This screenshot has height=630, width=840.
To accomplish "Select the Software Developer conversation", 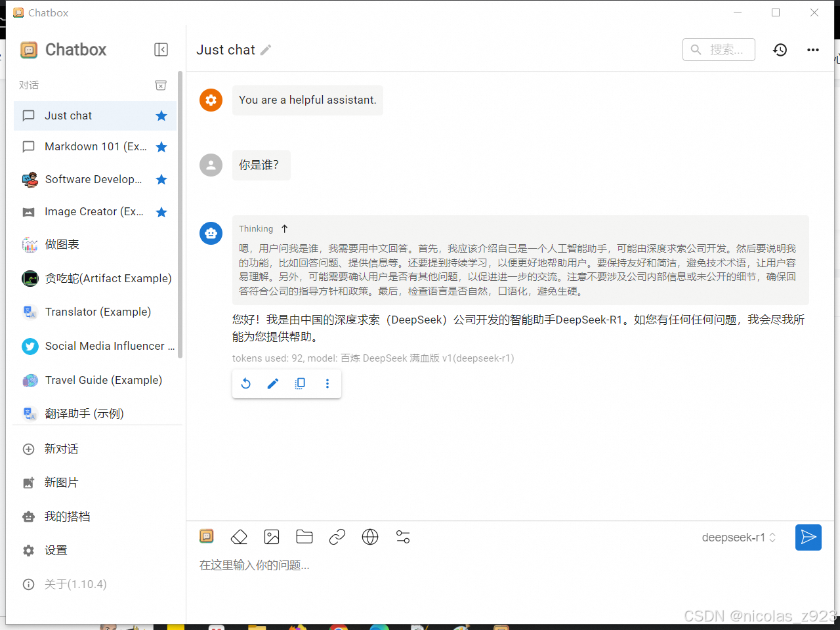I will (x=92, y=179).
